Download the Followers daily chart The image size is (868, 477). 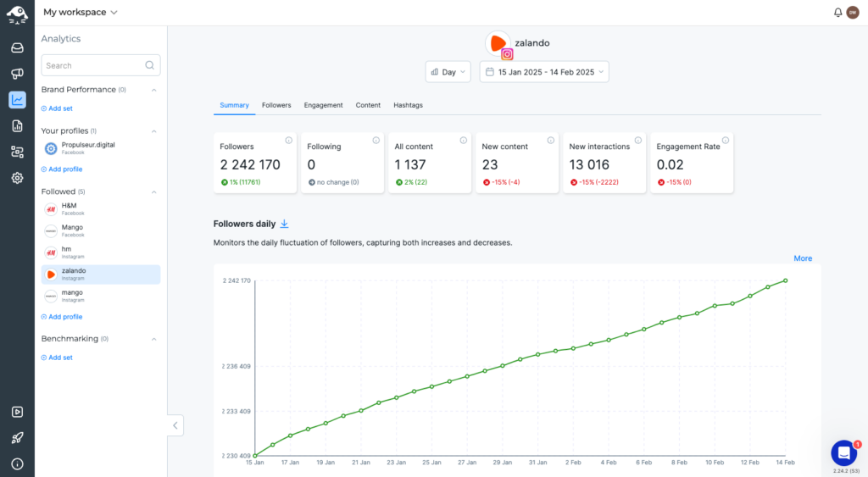[x=284, y=224]
